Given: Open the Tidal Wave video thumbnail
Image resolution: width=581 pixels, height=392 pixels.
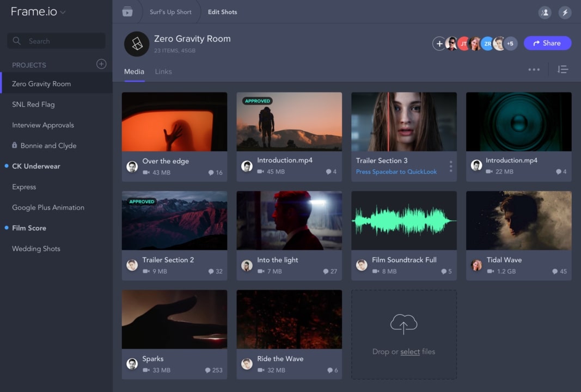Looking at the screenshot, I should (x=518, y=220).
